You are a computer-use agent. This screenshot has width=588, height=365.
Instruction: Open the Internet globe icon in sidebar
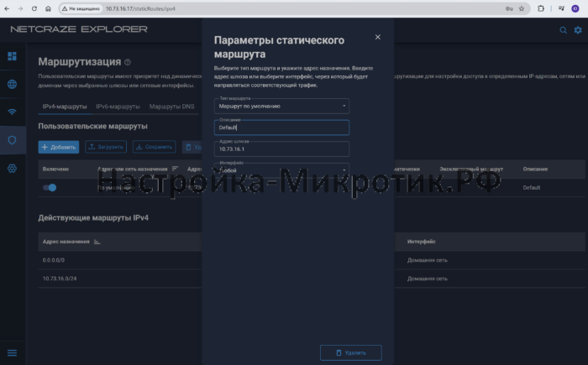click(x=12, y=84)
